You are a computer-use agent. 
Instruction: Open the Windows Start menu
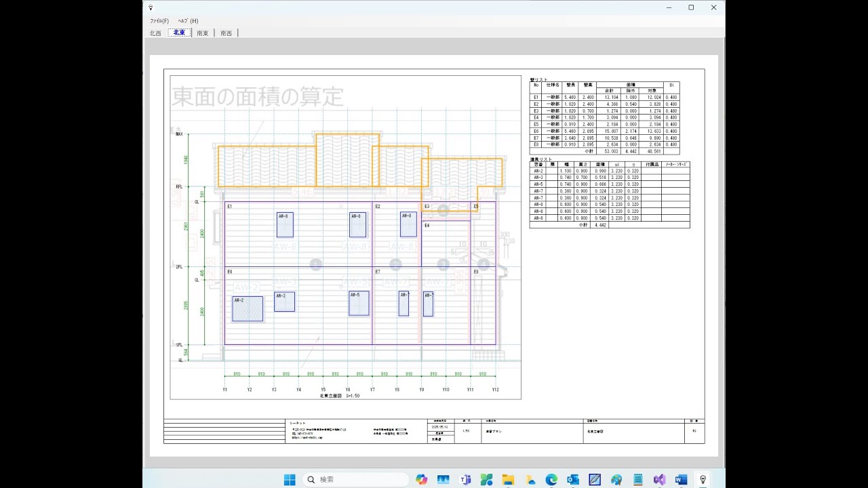(290, 479)
